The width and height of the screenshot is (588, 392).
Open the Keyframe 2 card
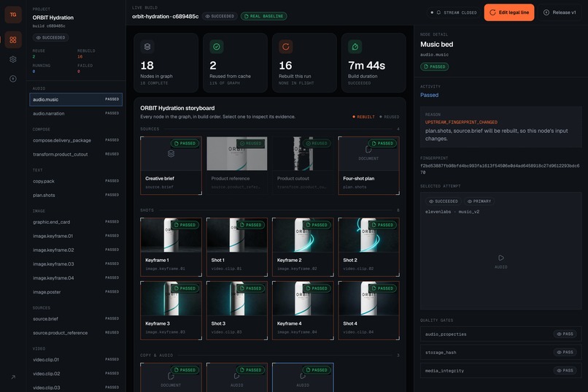[x=303, y=247]
